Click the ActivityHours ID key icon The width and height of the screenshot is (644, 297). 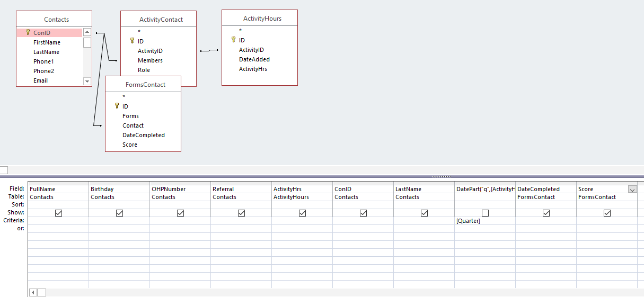pyautogui.click(x=234, y=40)
